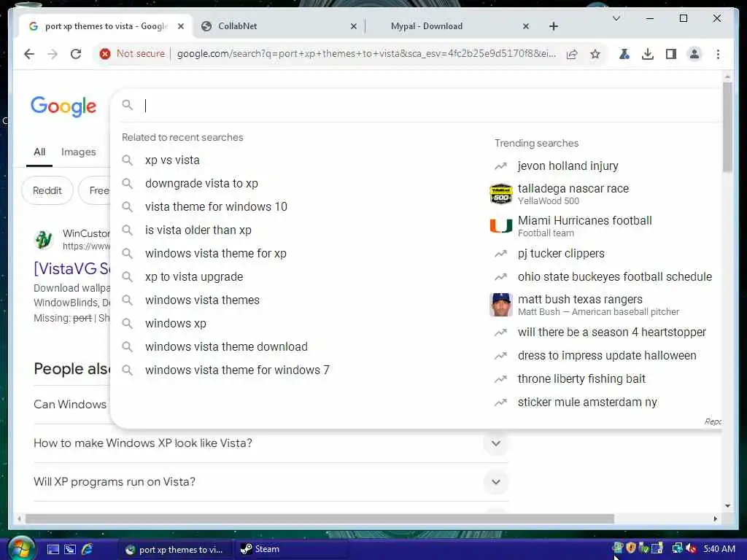Open will there be season 4 heartstopper
747x560 pixels.
coord(612,332)
